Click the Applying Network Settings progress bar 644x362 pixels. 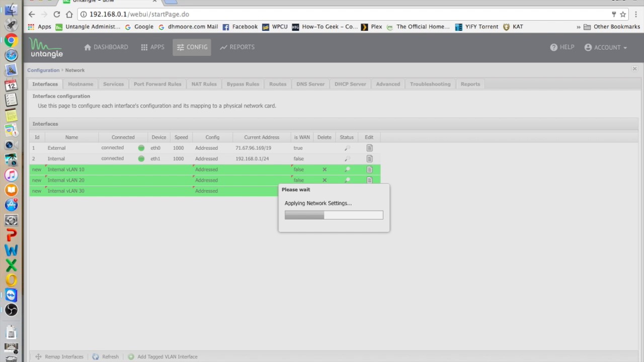[x=334, y=215]
